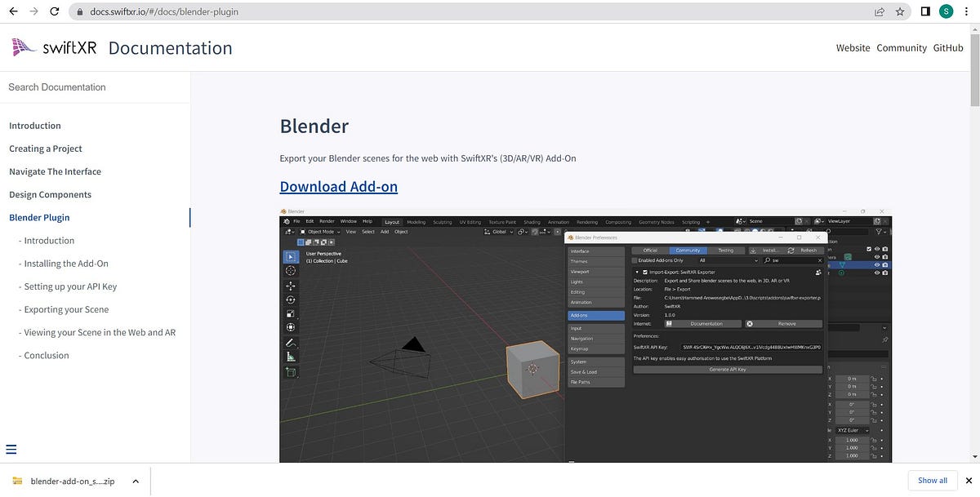Toggle the SwiftXR Exporter add-on checkbox
The image size is (980, 497).
point(644,272)
